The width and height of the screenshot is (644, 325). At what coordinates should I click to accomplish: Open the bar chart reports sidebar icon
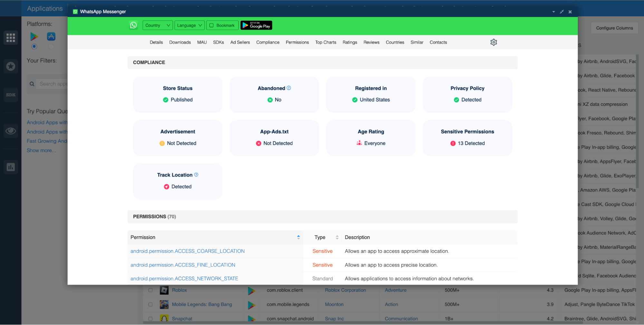(11, 167)
